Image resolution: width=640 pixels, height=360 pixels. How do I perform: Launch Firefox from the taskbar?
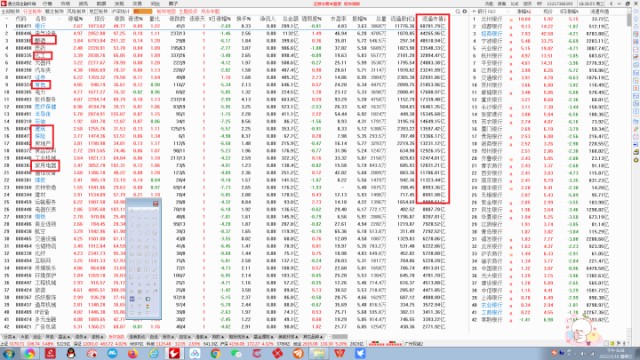(x=133, y=353)
